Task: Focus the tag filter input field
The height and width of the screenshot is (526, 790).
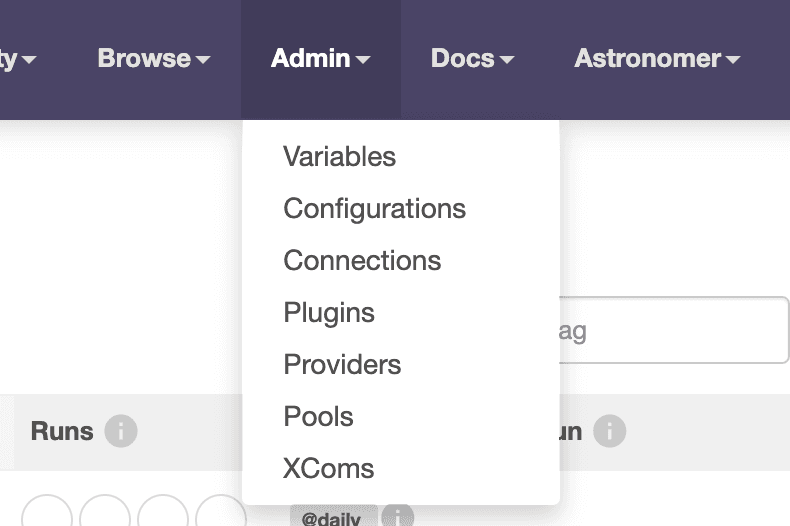Action: pyautogui.click(x=672, y=330)
